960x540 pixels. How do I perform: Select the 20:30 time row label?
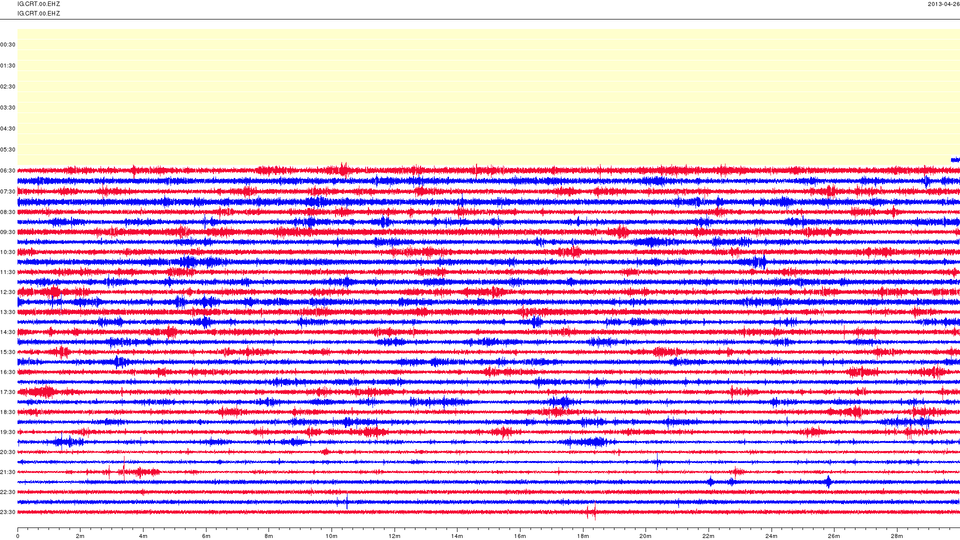(8, 452)
